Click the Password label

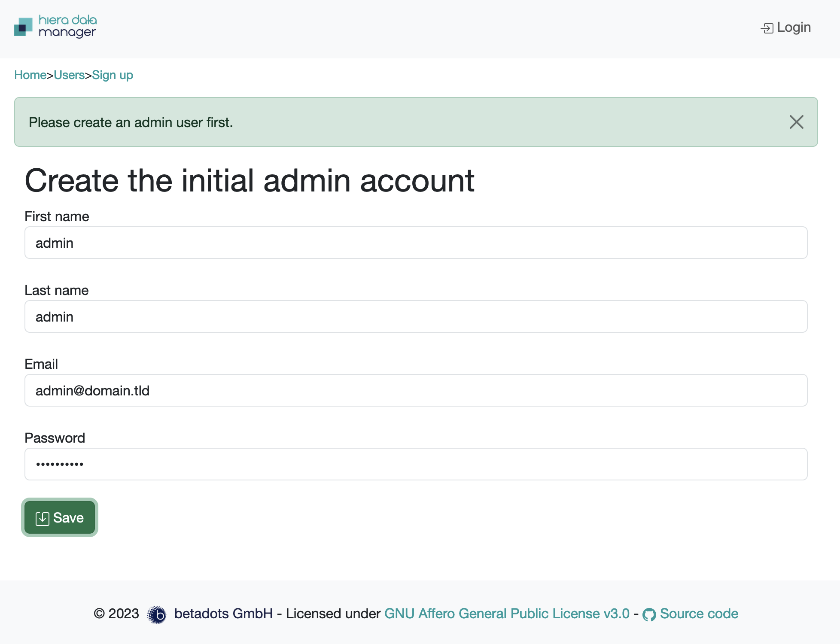pyautogui.click(x=55, y=438)
